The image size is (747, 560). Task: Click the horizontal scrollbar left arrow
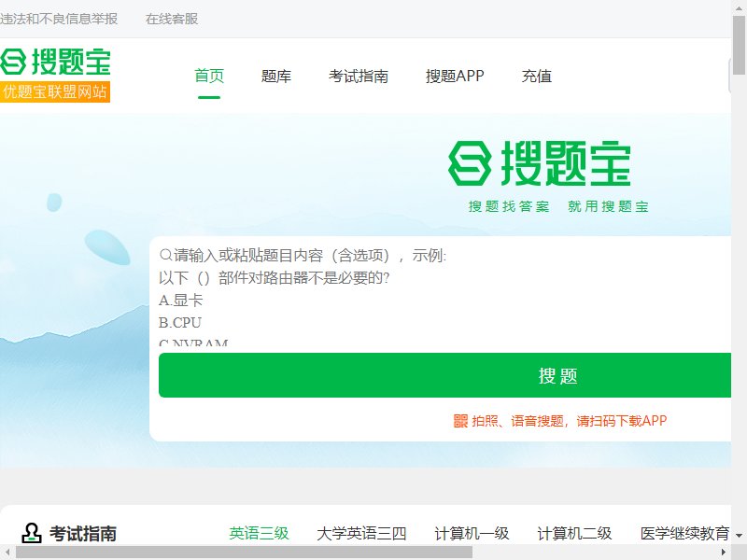coord(7,553)
